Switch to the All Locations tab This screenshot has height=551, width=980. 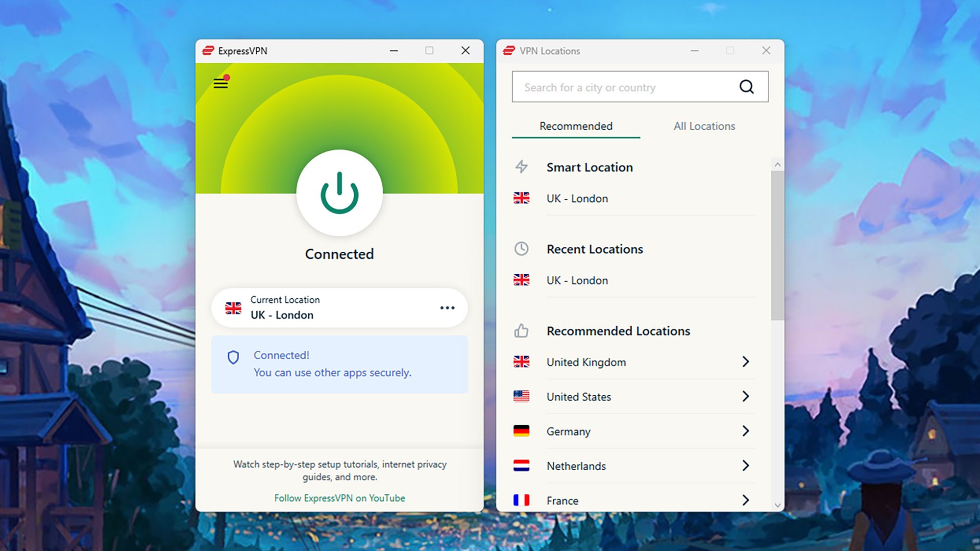pyautogui.click(x=704, y=126)
